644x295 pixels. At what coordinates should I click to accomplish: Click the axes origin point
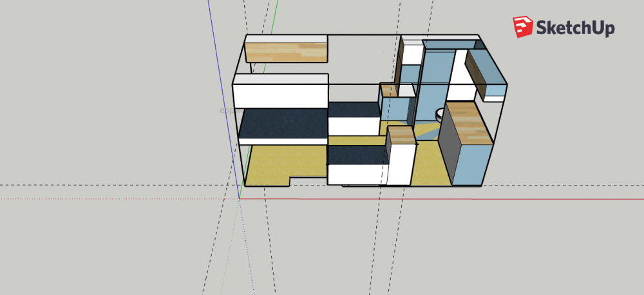[240, 198]
